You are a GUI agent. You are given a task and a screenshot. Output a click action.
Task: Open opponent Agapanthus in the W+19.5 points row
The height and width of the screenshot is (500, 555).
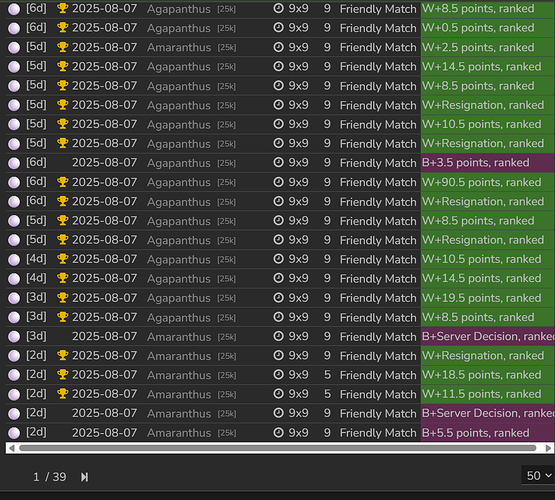pos(179,298)
